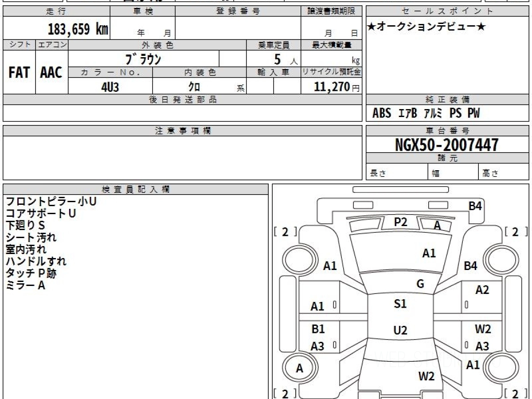Select the U2 mark on the roof
This screenshot has width=532, height=399.
coord(400,330)
